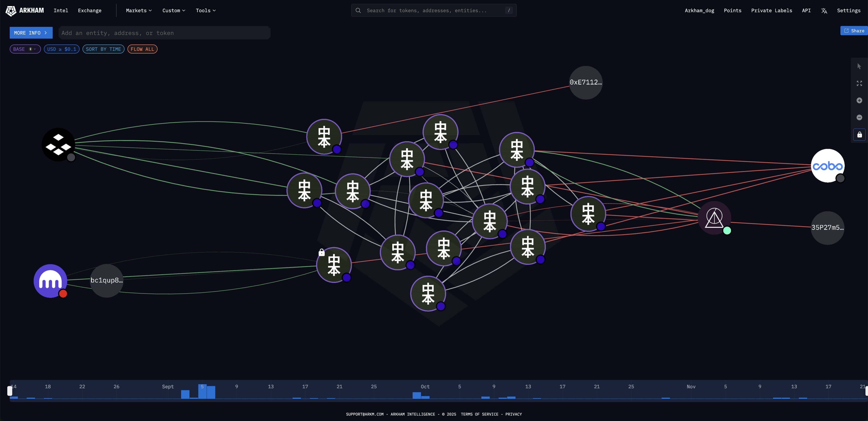868x421 pixels.
Task: Open the Tools dropdown menu
Action: point(205,10)
